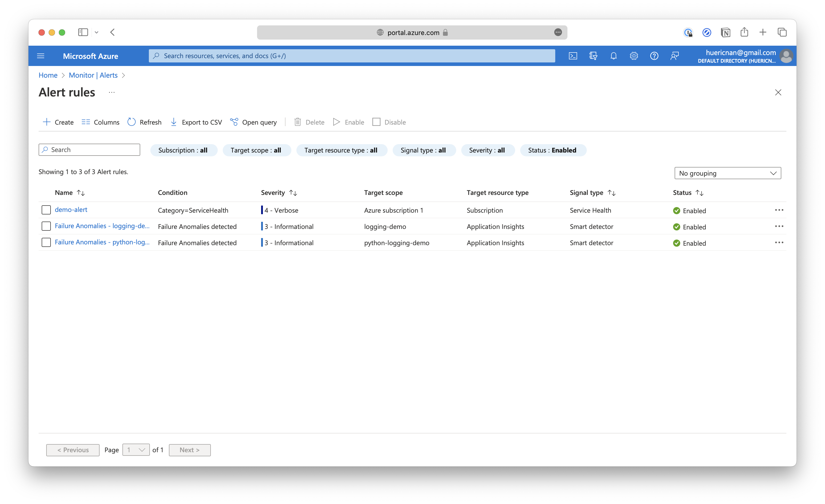Open the Help question mark icon
The image size is (825, 504).
pos(654,56)
